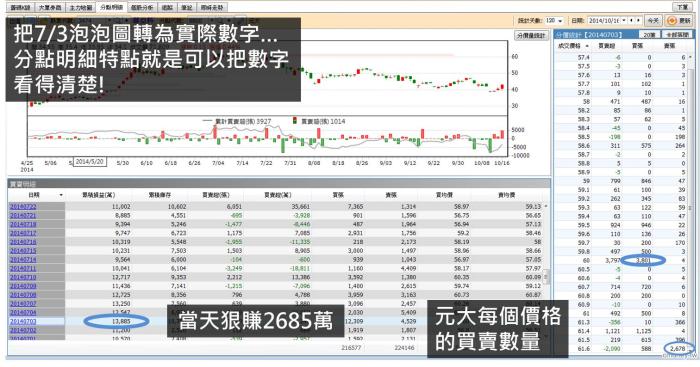Click the date field showing 2014/10/16

pyautogui.click(x=604, y=21)
